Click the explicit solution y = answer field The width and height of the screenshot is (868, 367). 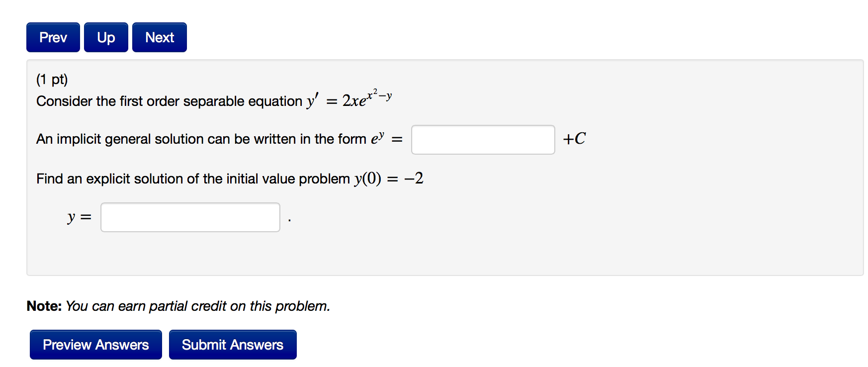pyautogui.click(x=190, y=217)
